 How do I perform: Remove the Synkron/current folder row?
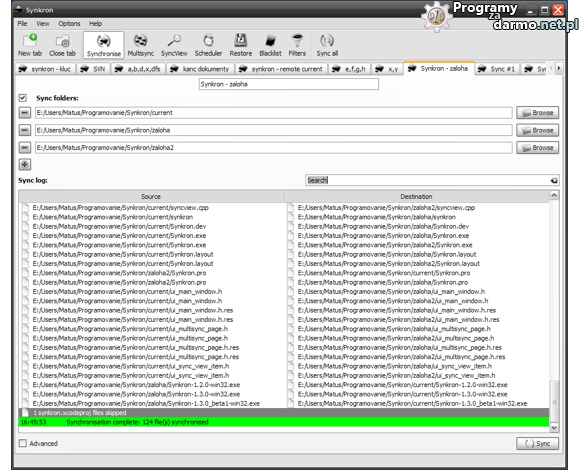click(25, 113)
